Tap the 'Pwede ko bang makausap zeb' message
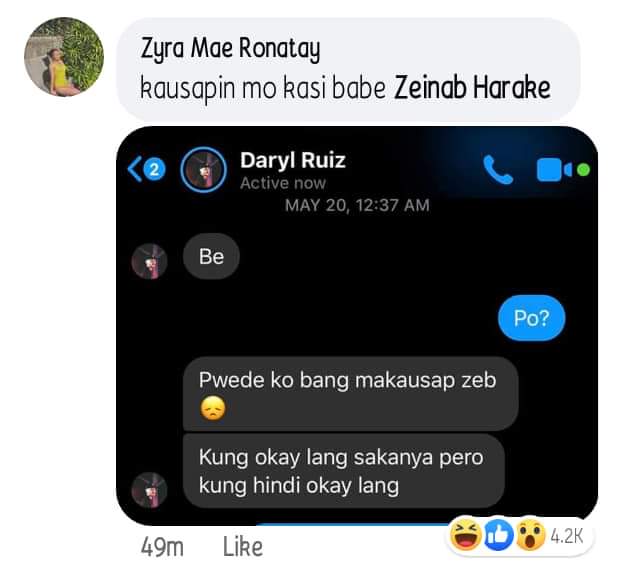The height and width of the screenshot is (584, 623). pos(350,393)
